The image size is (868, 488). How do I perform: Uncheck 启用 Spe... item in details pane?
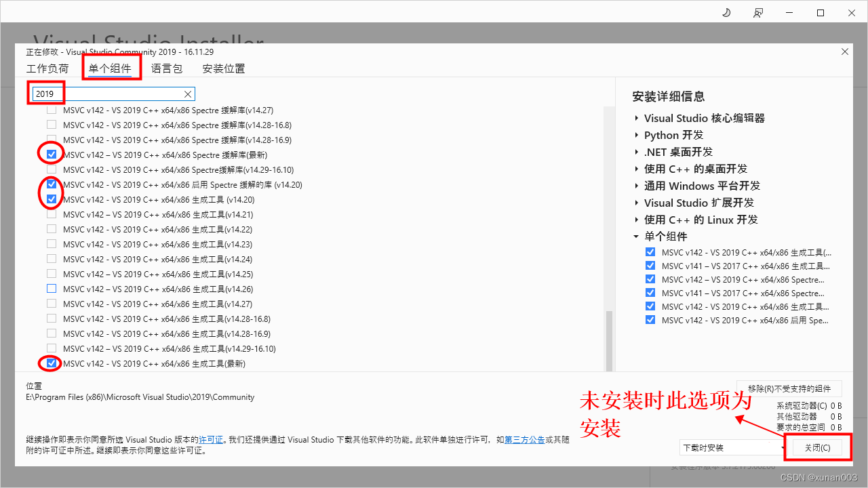tap(650, 320)
